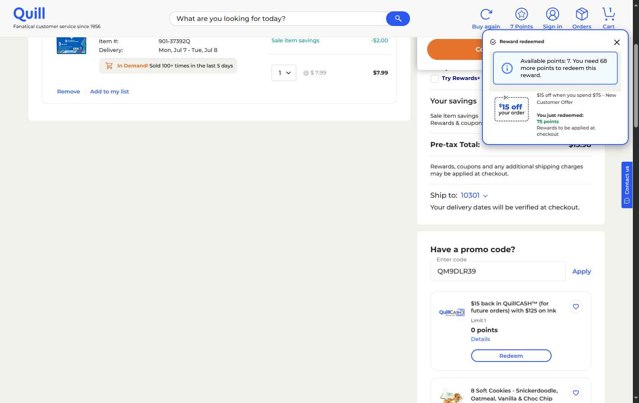
Task: Click the Quill logo
Action: coord(29,14)
